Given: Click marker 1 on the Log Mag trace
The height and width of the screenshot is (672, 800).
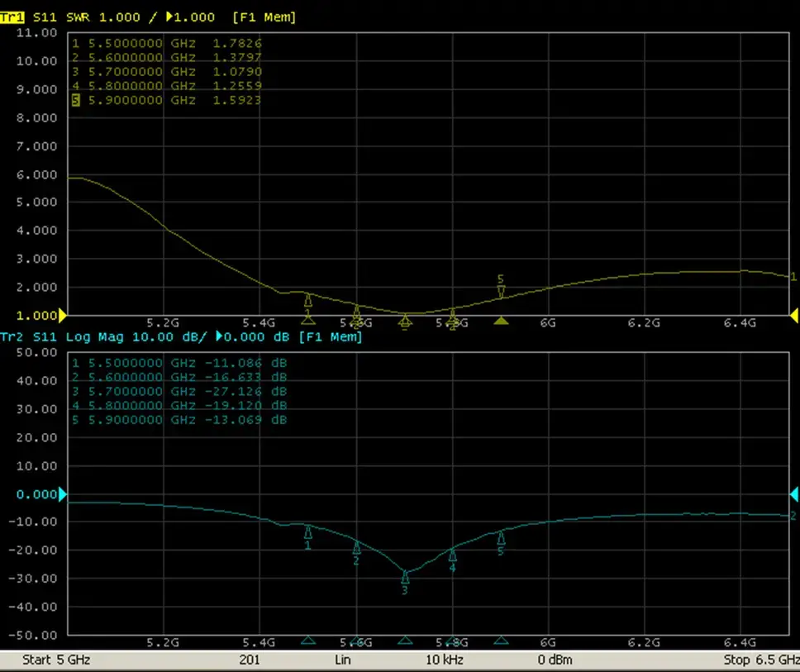Looking at the screenshot, I should click(x=308, y=538).
